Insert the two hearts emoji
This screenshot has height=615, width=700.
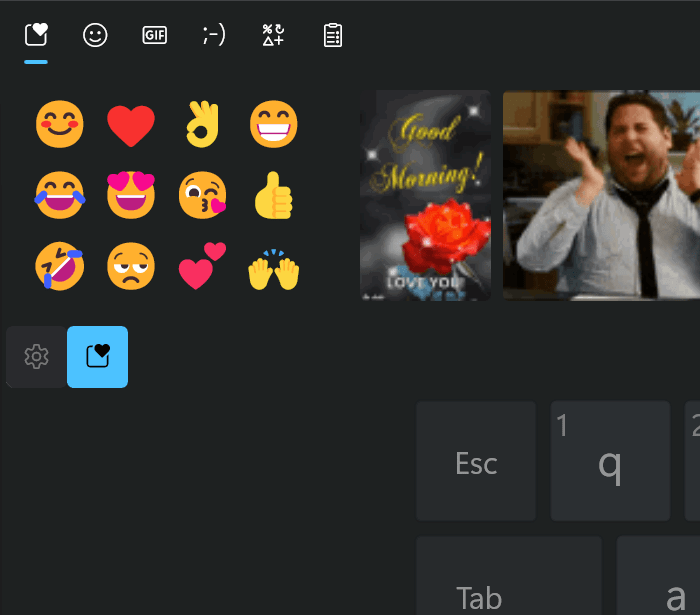203,266
